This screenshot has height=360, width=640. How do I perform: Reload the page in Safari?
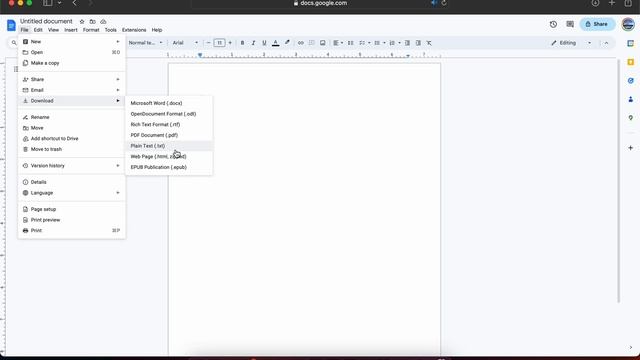click(x=444, y=3)
